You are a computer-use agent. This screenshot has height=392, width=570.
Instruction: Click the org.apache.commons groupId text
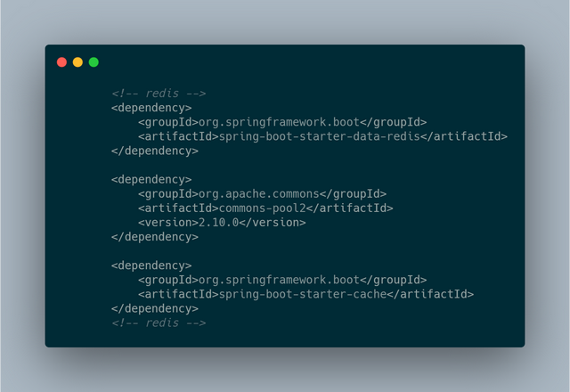point(259,194)
